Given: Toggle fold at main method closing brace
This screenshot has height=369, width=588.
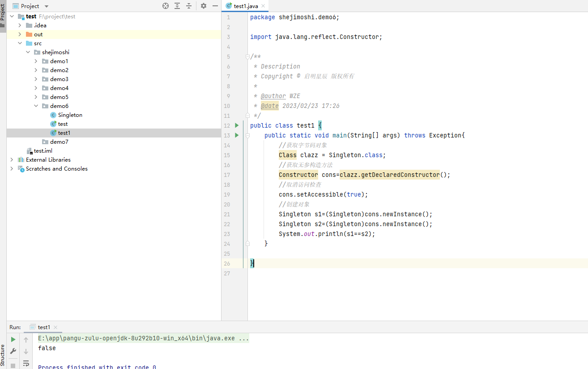Looking at the screenshot, I should point(247,244).
